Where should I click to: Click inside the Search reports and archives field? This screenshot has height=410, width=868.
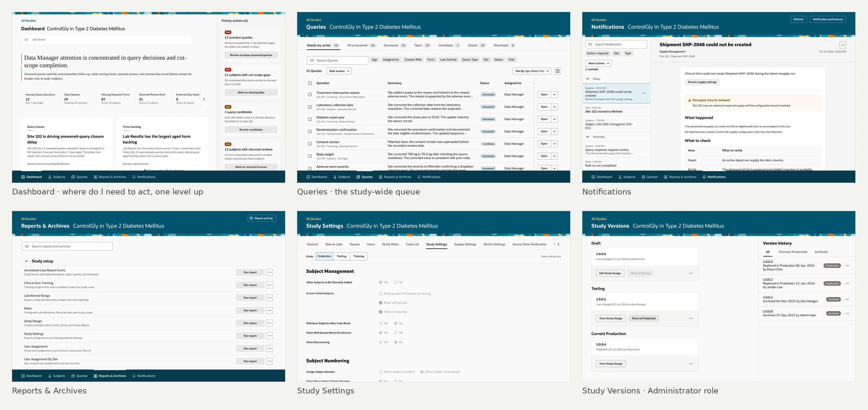(68, 247)
